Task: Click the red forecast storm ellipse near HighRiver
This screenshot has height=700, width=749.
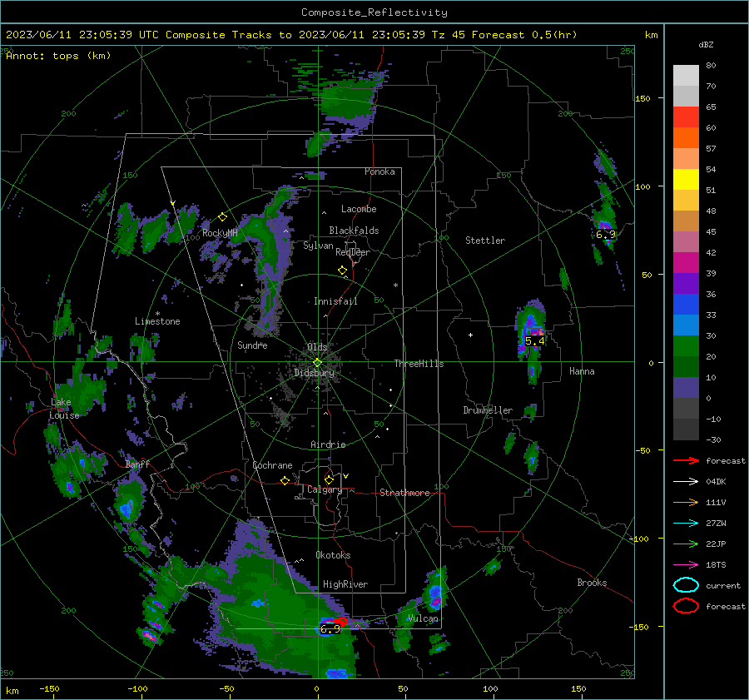Action: (338, 622)
